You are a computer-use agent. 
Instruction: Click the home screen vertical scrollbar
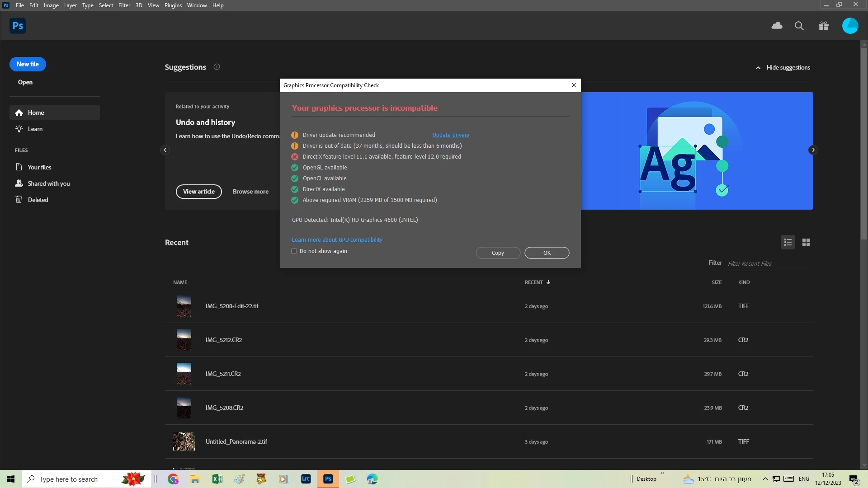coord(864,145)
